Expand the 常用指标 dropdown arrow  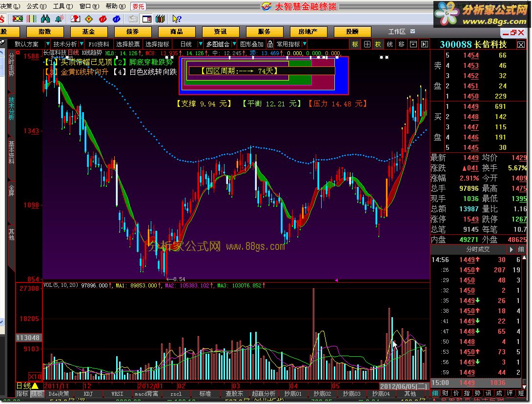tap(305, 44)
